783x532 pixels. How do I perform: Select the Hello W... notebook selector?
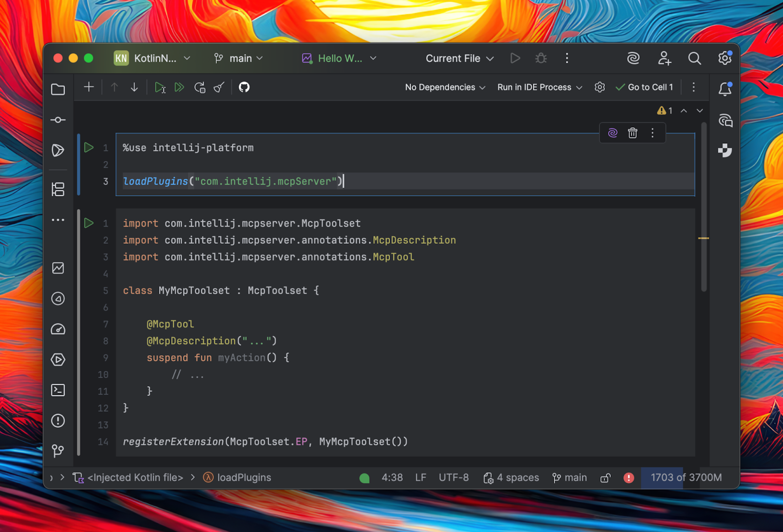point(339,58)
